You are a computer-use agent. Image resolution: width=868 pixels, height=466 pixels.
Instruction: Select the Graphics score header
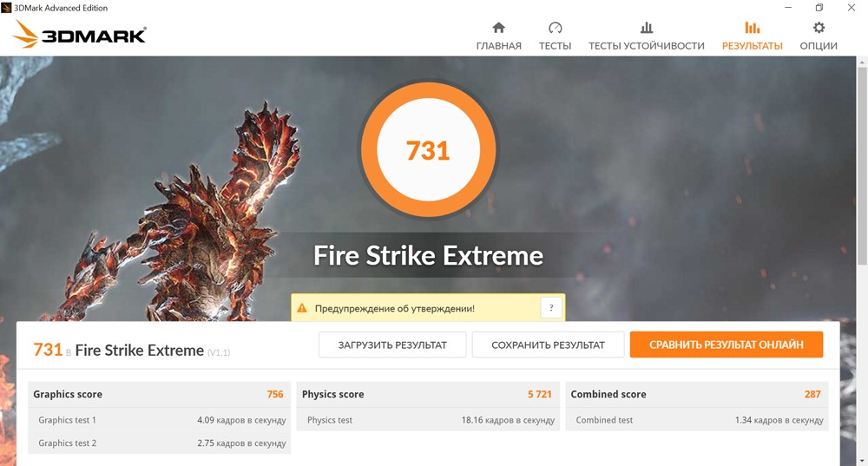pos(68,394)
